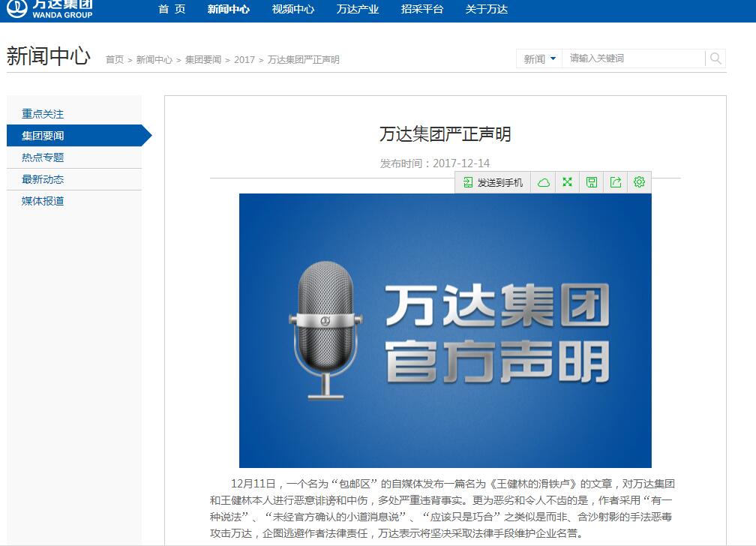Click 首页 in the breadcrumb
The width and height of the screenshot is (756, 546).
click(x=115, y=60)
